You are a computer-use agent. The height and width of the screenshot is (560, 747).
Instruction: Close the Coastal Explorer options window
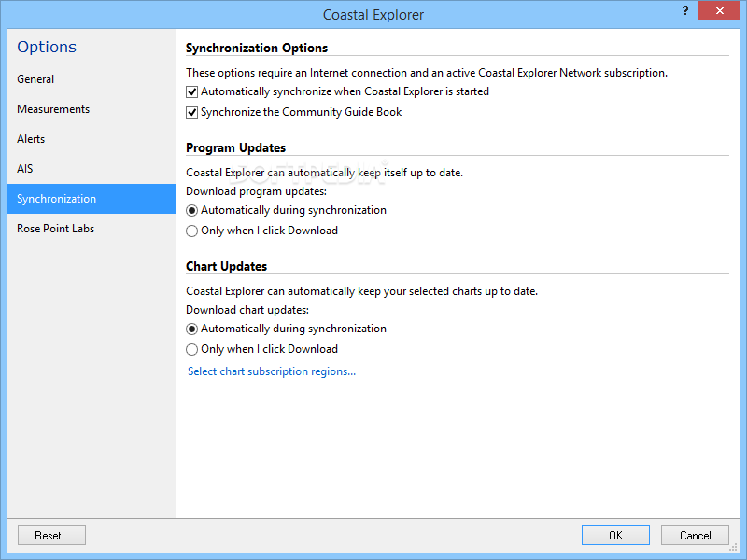(719, 10)
